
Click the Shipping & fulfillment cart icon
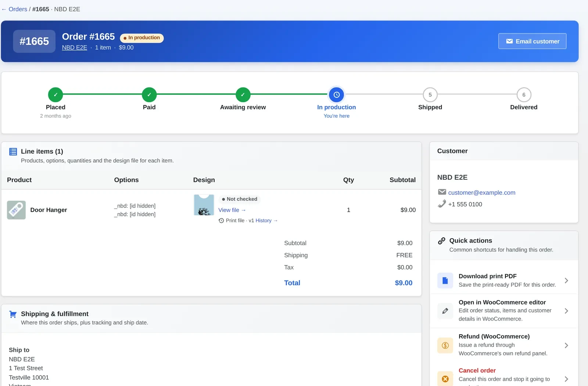[13, 314]
